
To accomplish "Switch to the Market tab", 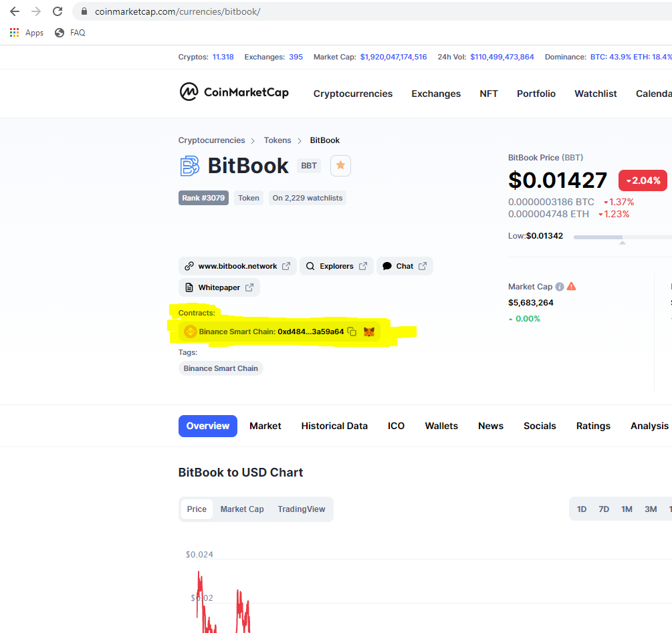I will coord(265,426).
